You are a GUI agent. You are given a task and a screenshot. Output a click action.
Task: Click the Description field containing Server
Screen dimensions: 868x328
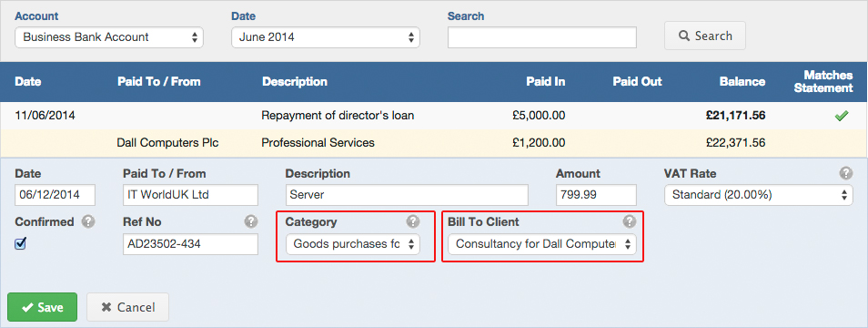407,195
